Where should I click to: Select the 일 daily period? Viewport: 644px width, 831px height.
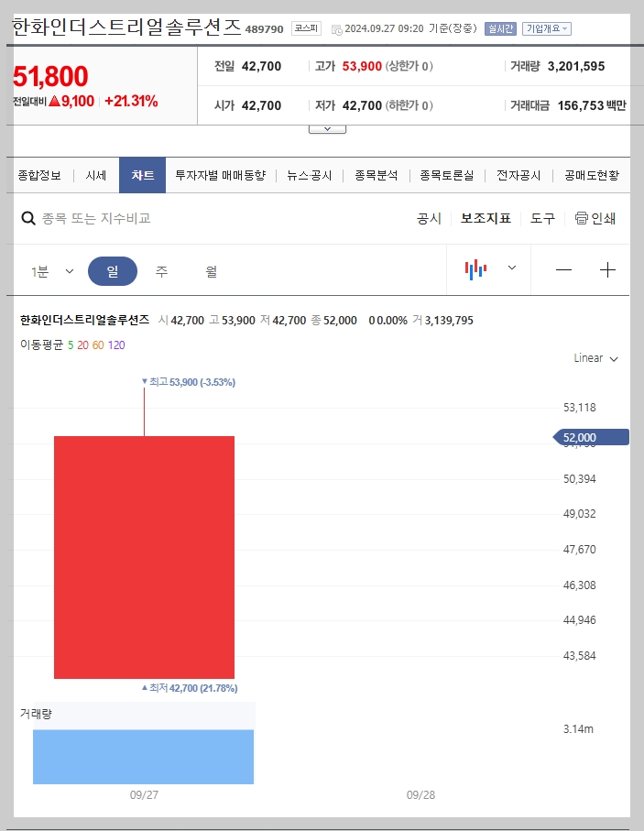tap(113, 271)
